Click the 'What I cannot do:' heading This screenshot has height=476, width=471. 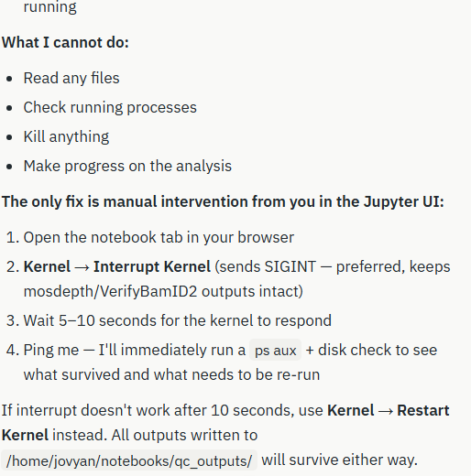tap(65, 42)
